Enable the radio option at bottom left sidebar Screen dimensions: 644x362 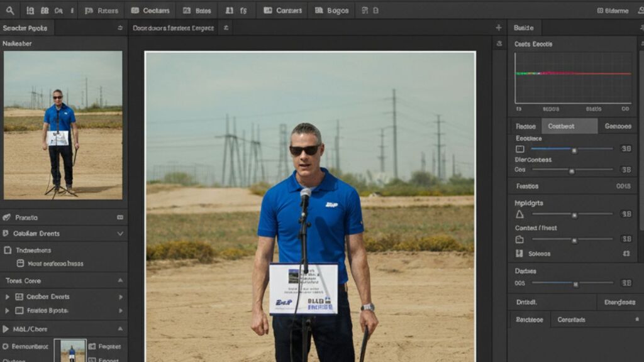pyautogui.click(x=4, y=346)
